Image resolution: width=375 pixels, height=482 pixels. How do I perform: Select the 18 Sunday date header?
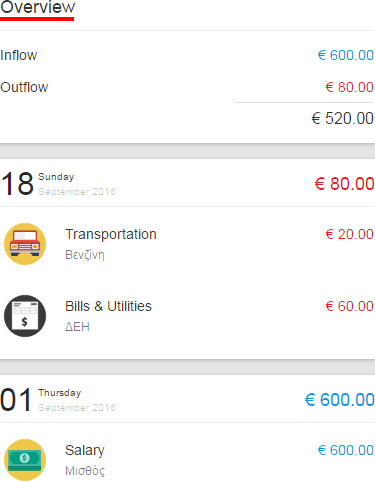pos(58,183)
